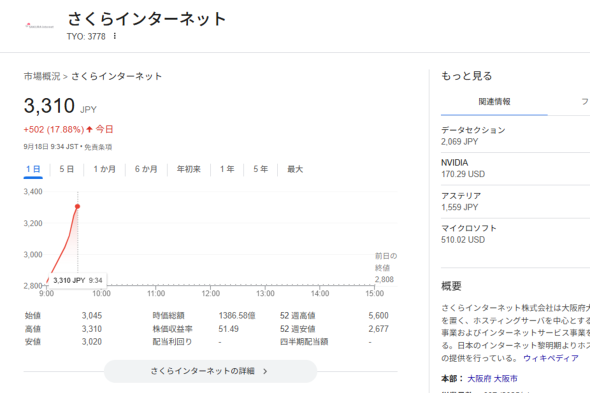
Task: Click the red data point on the chart
Action: [x=78, y=206]
